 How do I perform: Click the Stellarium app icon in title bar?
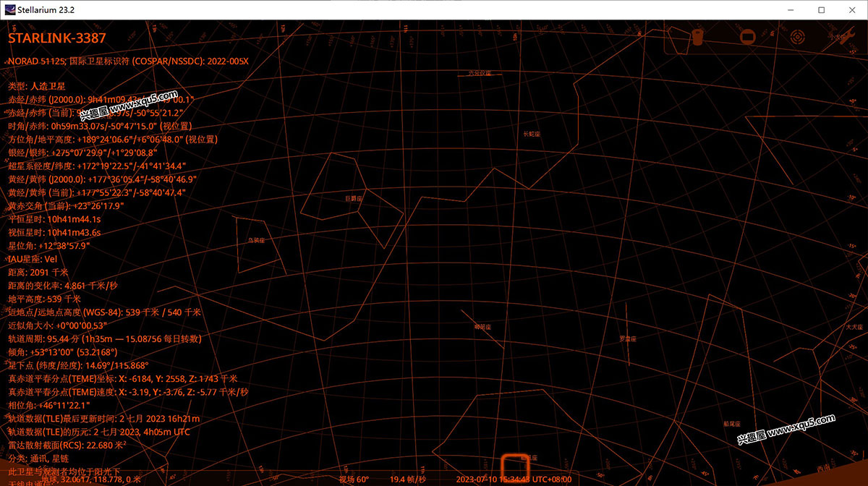click(10, 10)
